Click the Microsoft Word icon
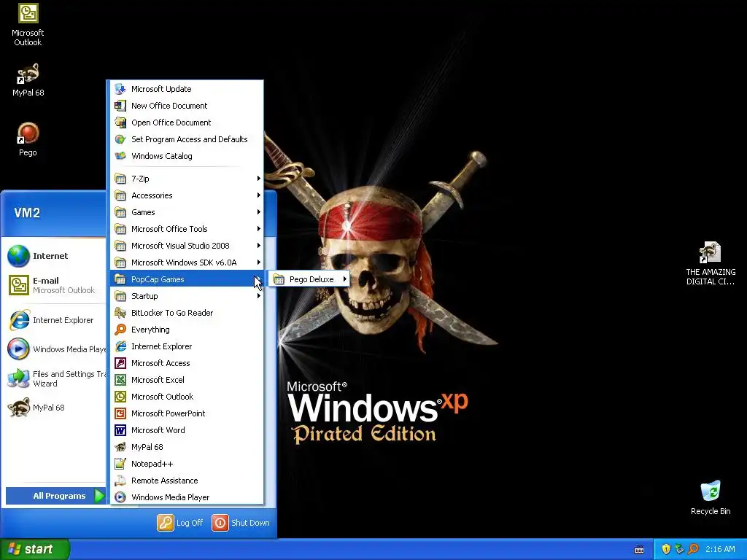This screenshot has height=560, width=747. pos(120,430)
